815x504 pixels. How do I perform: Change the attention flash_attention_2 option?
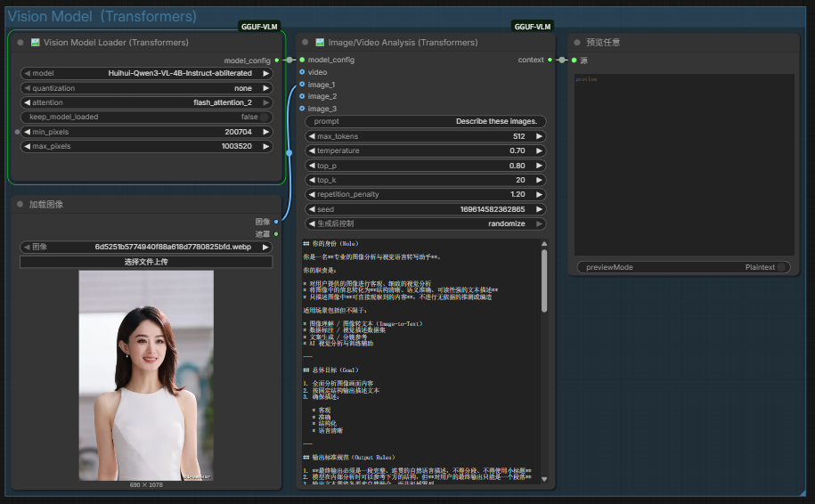[x=147, y=103]
